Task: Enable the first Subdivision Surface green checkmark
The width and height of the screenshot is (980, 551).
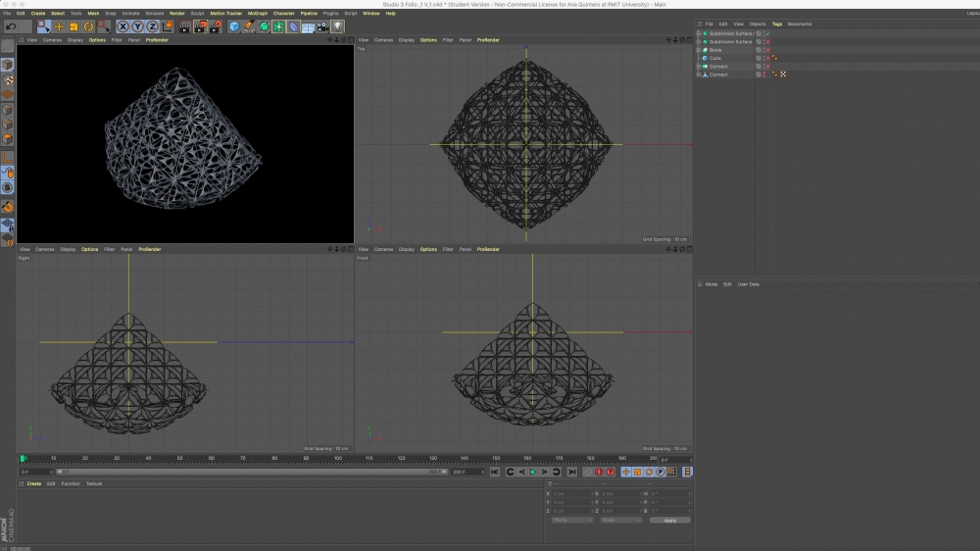Action: (767, 33)
